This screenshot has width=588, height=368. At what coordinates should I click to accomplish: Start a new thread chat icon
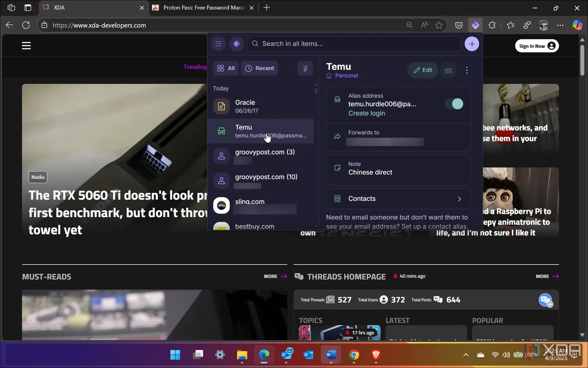[x=545, y=300]
